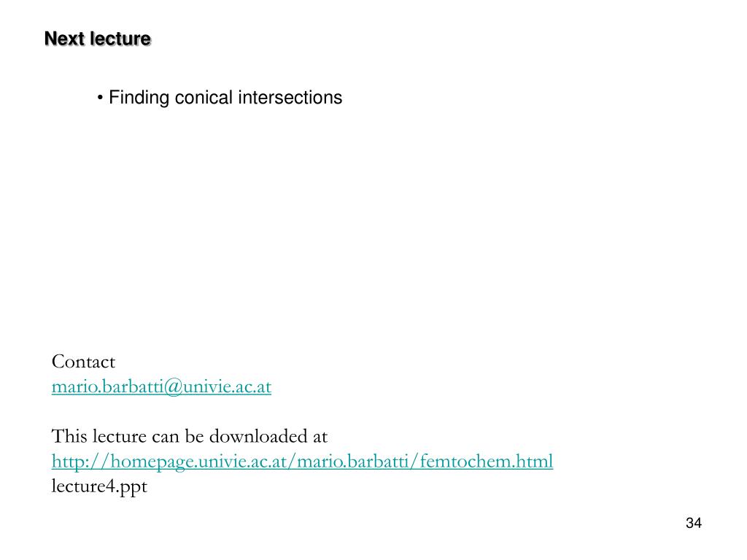The height and width of the screenshot is (560, 747).
Task: Select the 'lecture4.ppt' filename text
Action: [99, 486]
